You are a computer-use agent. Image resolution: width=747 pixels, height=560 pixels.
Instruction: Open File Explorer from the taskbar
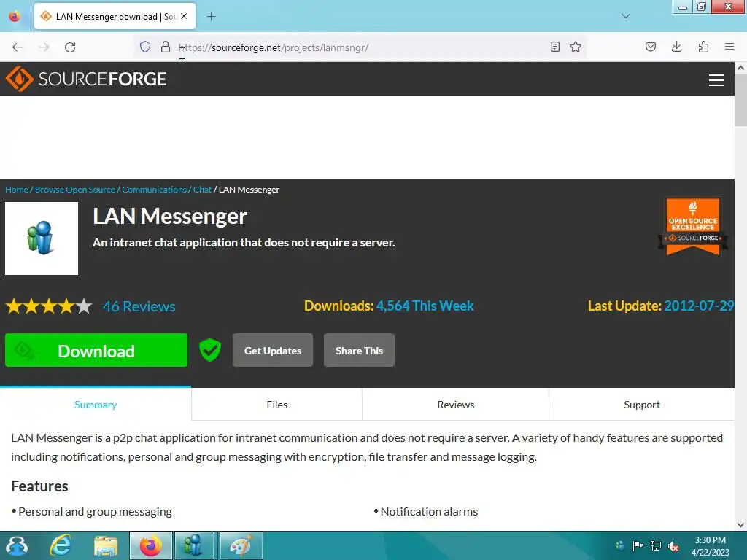click(x=105, y=545)
